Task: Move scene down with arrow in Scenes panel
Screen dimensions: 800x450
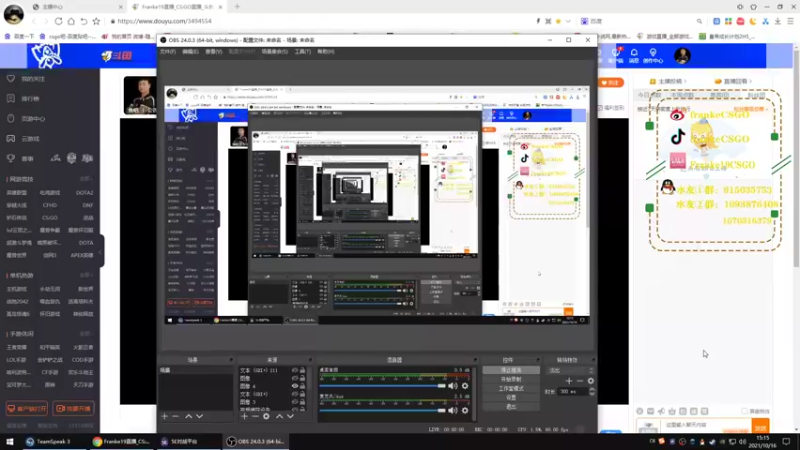Action: [199, 416]
